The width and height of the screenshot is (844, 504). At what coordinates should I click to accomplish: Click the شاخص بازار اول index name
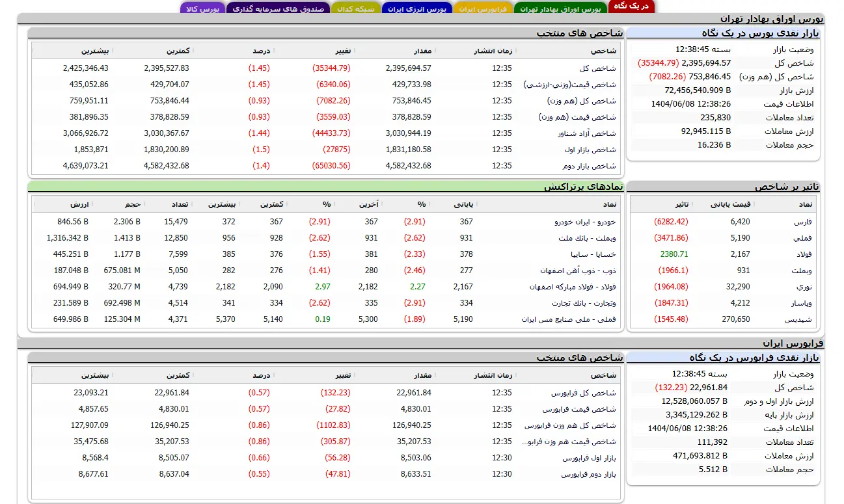coord(590,150)
